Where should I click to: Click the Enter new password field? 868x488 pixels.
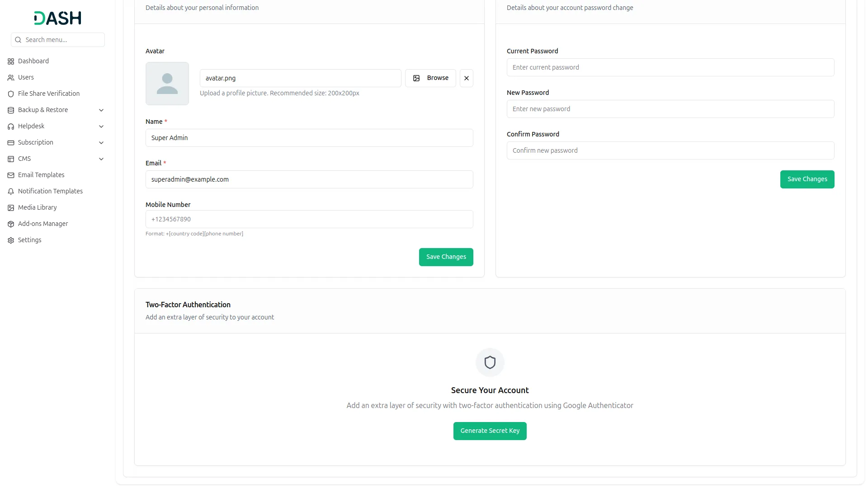tap(670, 109)
